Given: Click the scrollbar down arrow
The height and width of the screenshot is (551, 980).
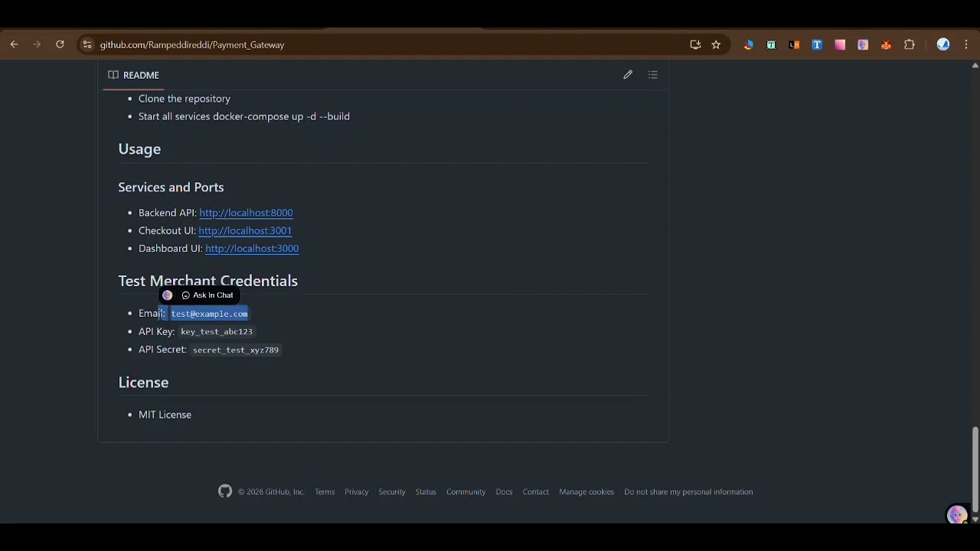Looking at the screenshot, I should [975, 519].
